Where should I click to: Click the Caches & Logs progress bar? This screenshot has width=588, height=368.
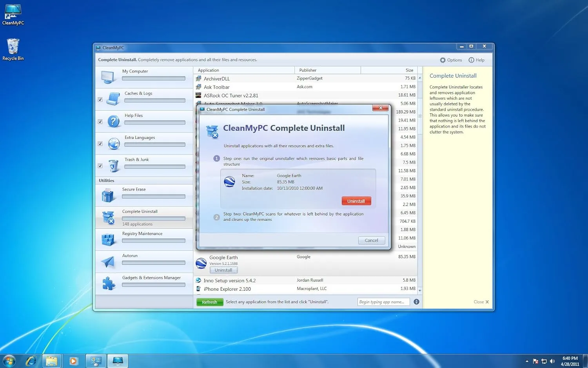(x=154, y=100)
